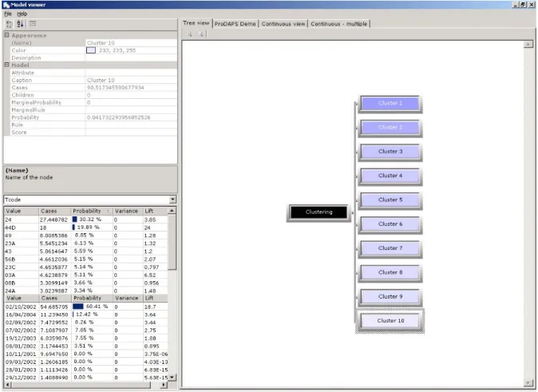Switch to the ProDAPS Demo tab
Viewport: 538px width, 392px height.
pos(235,24)
